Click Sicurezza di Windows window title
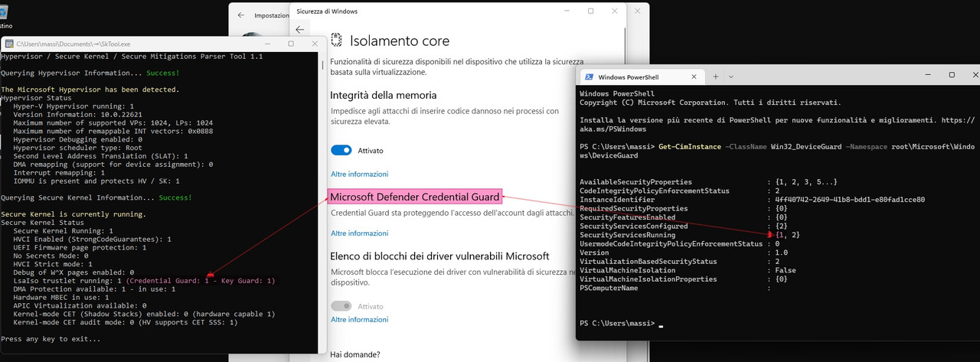 click(x=327, y=11)
